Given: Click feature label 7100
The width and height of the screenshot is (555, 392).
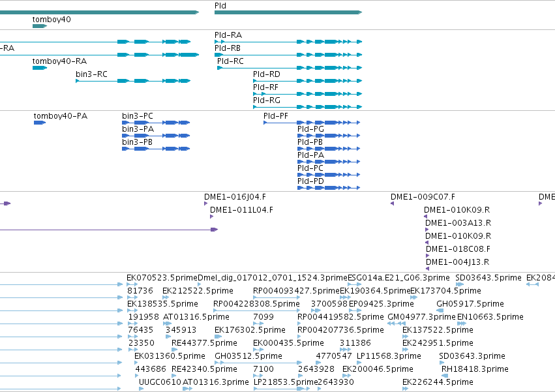Looking at the screenshot, I should [263, 369].
